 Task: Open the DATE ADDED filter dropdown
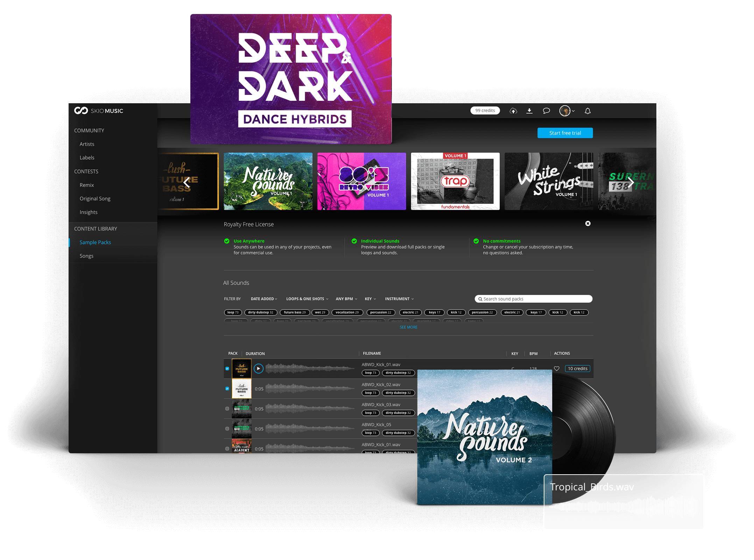pyautogui.click(x=263, y=299)
